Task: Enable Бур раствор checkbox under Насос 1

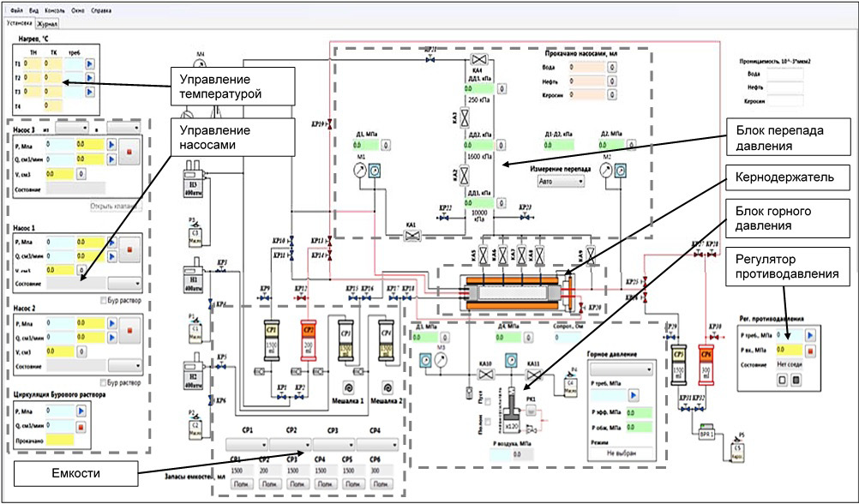Action: coord(104,301)
